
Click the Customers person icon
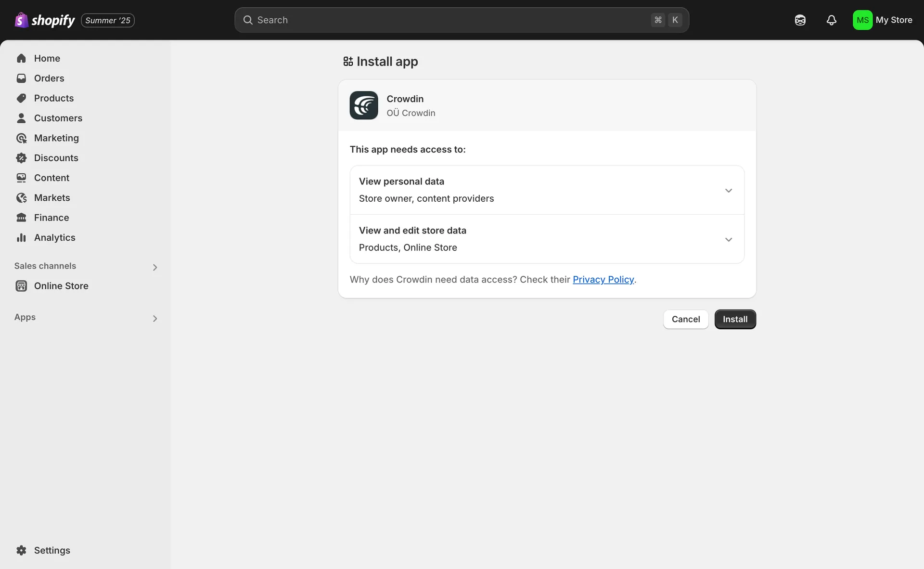(x=21, y=118)
